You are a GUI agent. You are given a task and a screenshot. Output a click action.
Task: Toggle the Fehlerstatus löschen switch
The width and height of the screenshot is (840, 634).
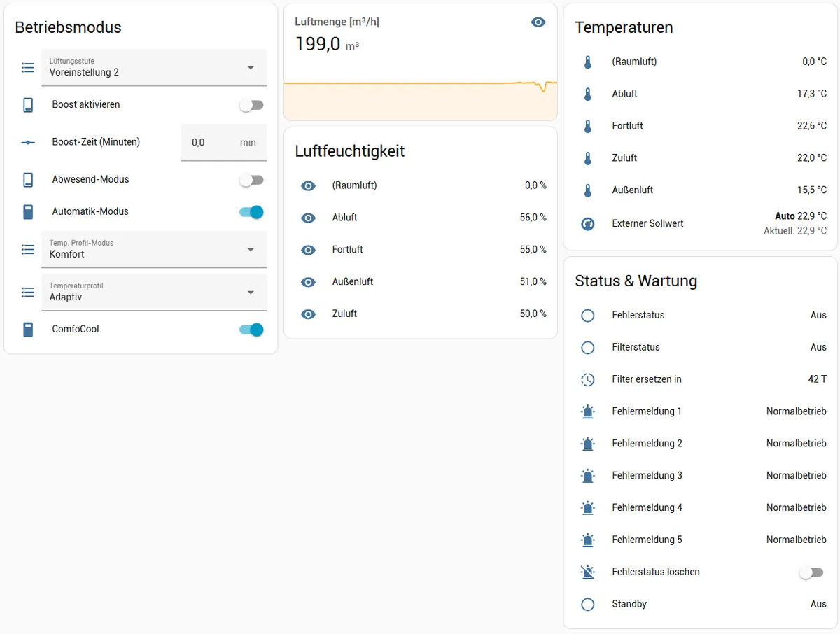pyautogui.click(x=811, y=572)
